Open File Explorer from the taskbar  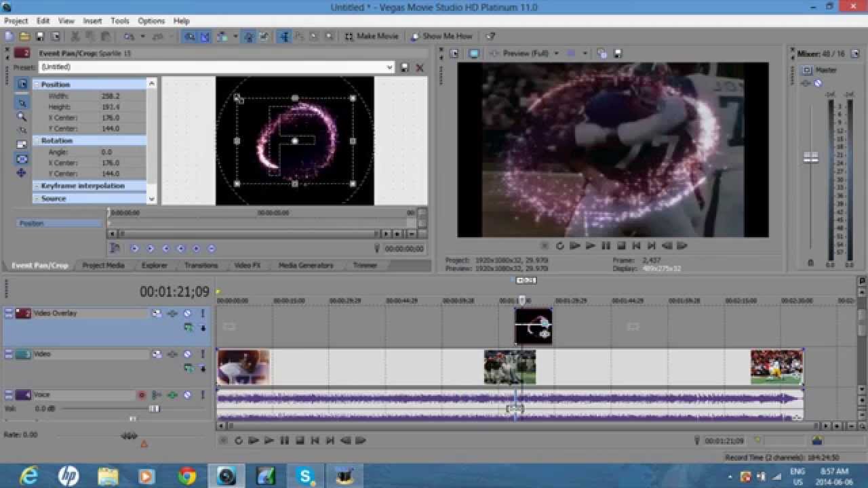pyautogui.click(x=108, y=476)
